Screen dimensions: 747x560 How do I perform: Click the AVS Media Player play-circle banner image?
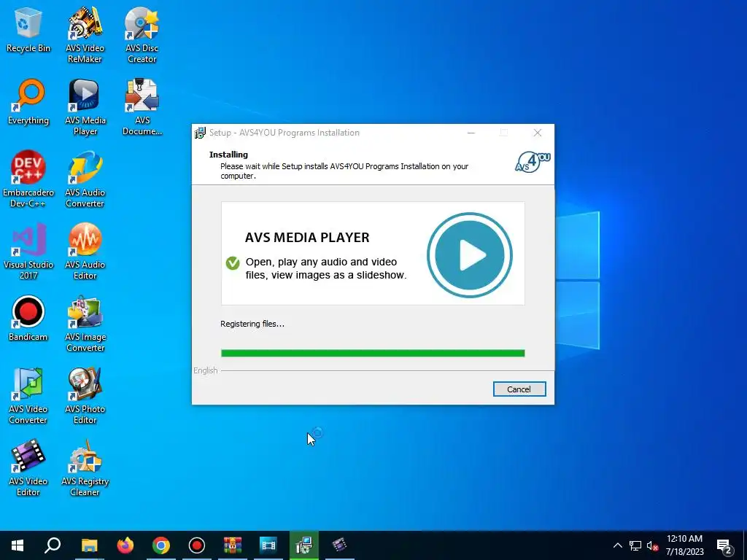(x=470, y=255)
